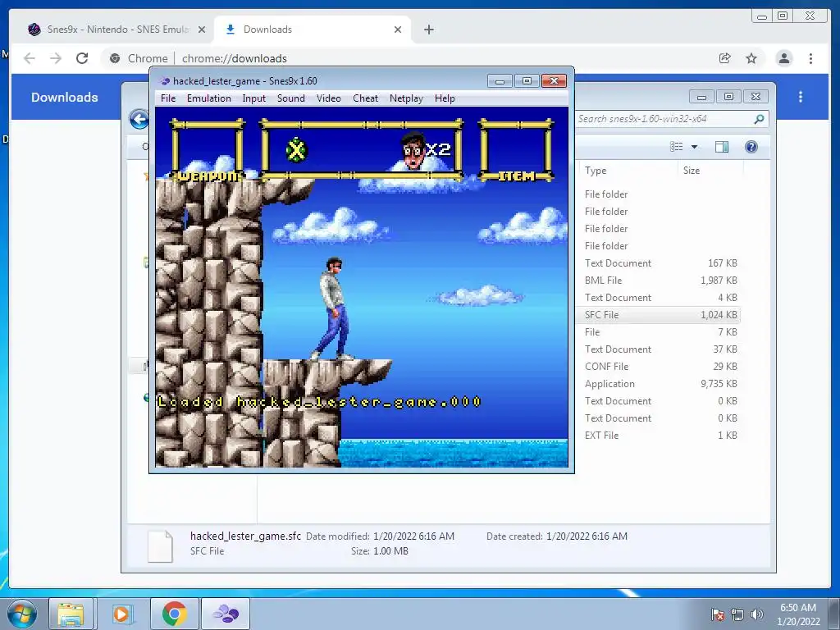Select the Text Document row of 167 KB
This screenshot has width=840, height=630.
pyautogui.click(x=659, y=263)
